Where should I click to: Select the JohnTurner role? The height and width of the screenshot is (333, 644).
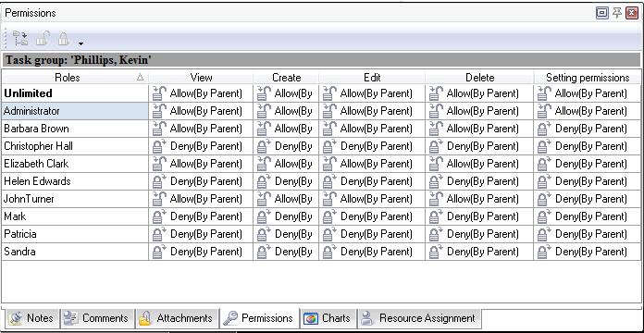[75, 199]
